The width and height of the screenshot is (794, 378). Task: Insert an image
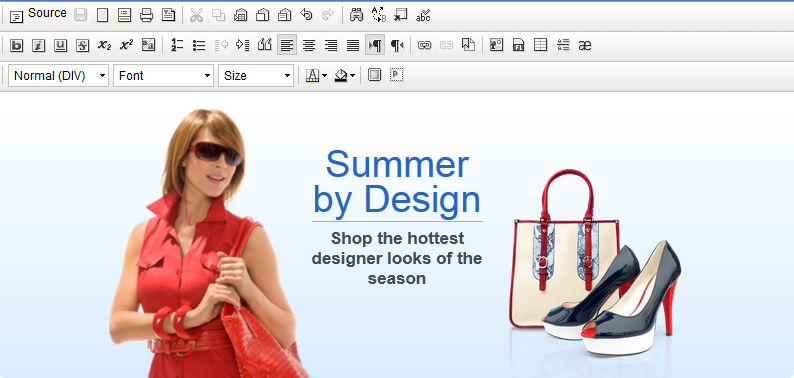click(496, 45)
